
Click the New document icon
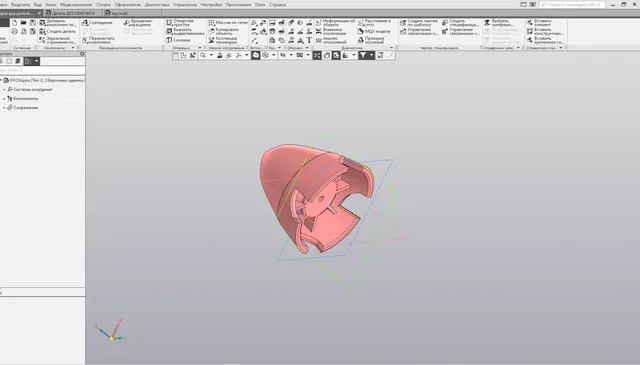pos(14,23)
